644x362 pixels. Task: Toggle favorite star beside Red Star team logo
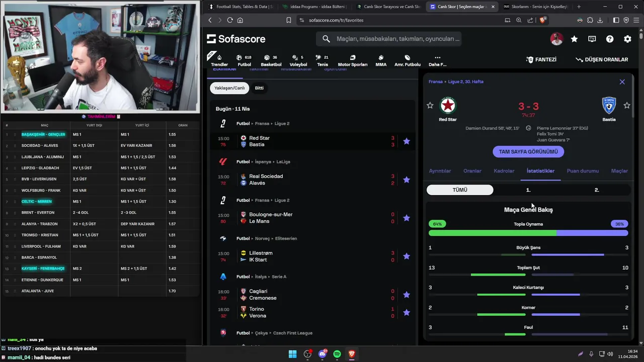tap(430, 105)
